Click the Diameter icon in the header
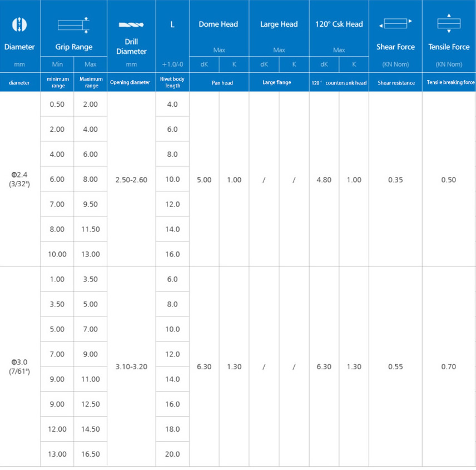The height and width of the screenshot is (470, 476). pos(19,24)
